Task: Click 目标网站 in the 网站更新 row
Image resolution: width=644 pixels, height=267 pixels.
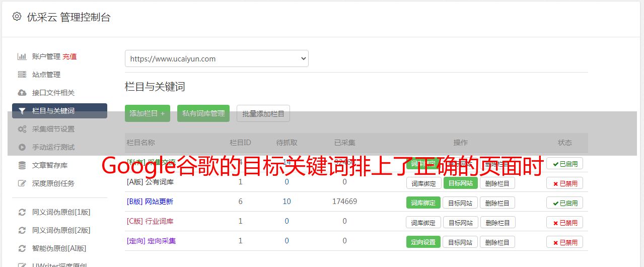Action: 460,203
